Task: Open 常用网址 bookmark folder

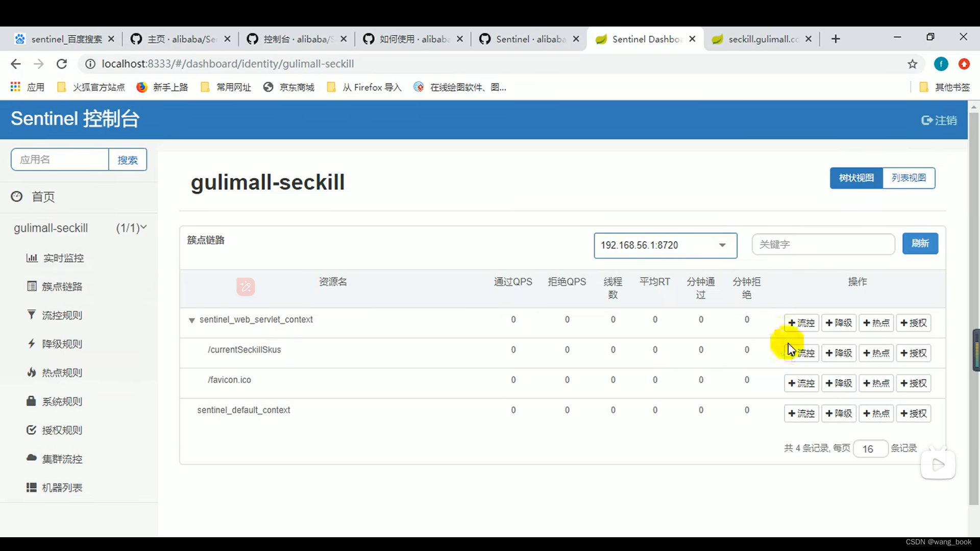Action: (226, 87)
